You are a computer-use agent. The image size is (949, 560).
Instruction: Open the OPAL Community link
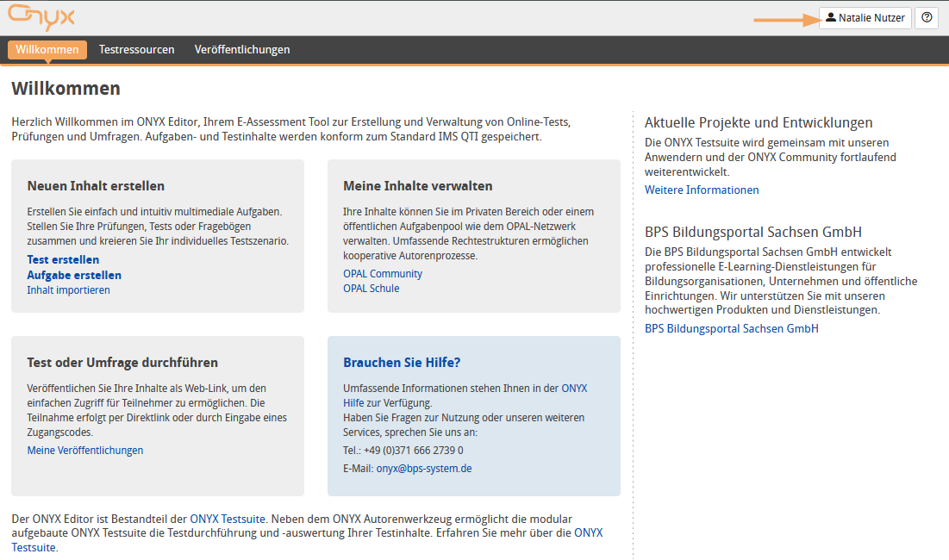pyautogui.click(x=383, y=274)
